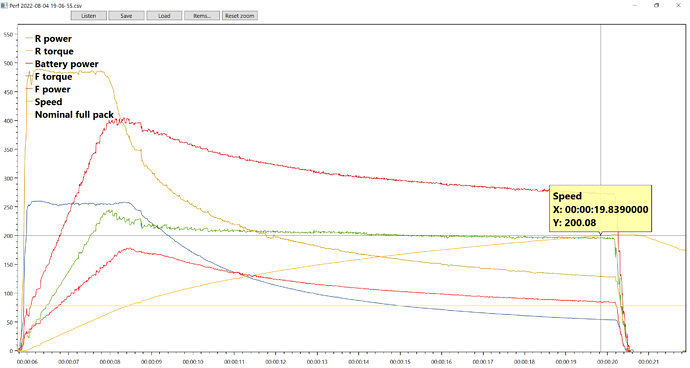Minimize the Perf csv window
This screenshot has height=368, width=690.
(x=635, y=5)
